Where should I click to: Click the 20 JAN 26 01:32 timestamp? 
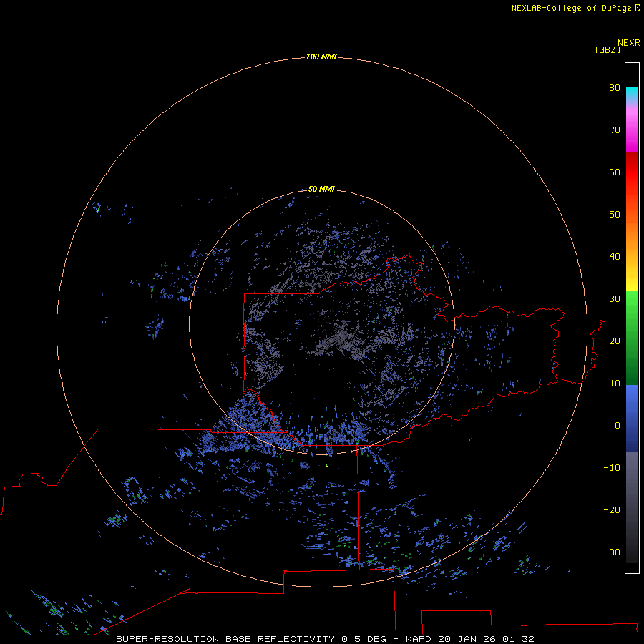pos(487,639)
